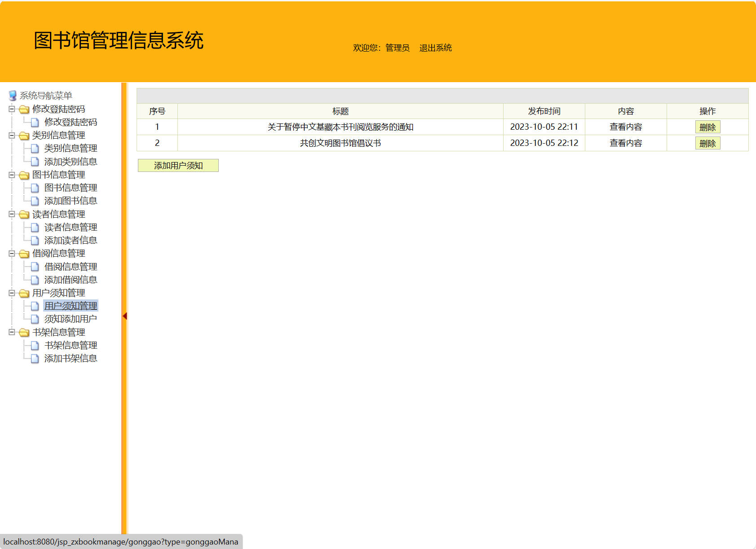Viewport: 756px width, 549px height.
Task: Click the folder icon beside 读者信息管理
Action: coord(24,215)
